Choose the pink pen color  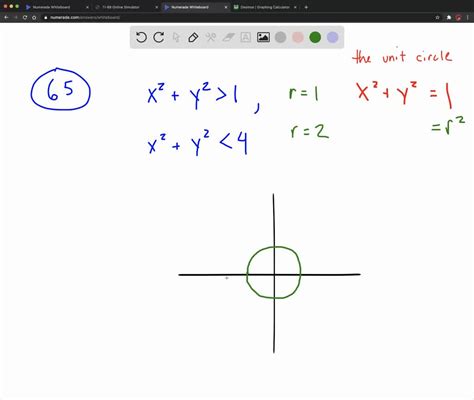[298, 37]
